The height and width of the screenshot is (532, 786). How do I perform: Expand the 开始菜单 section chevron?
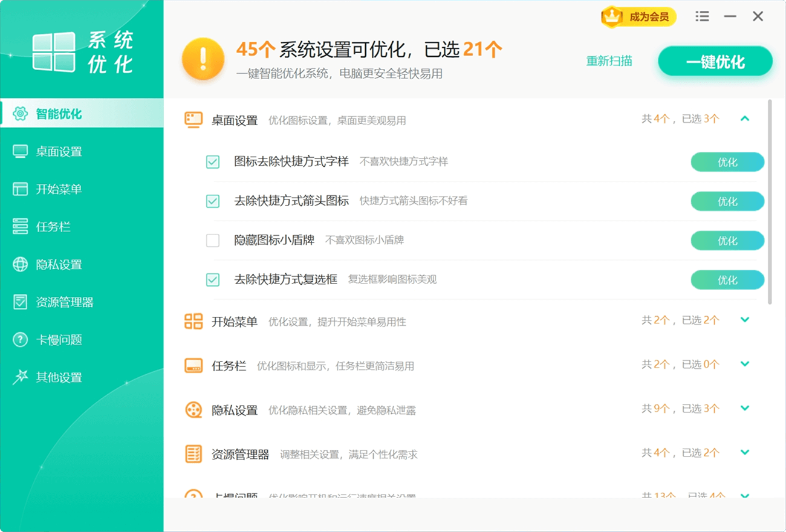[745, 320]
